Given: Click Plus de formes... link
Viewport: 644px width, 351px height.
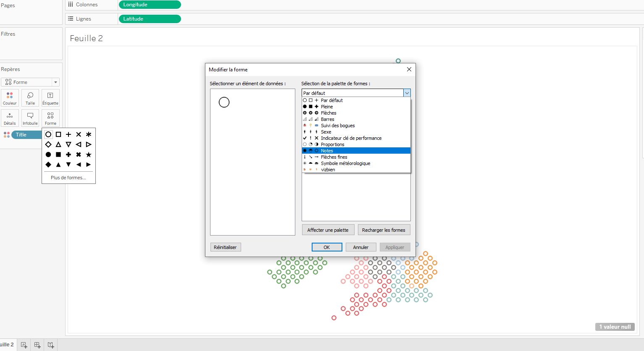Looking at the screenshot, I should [68, 178].
